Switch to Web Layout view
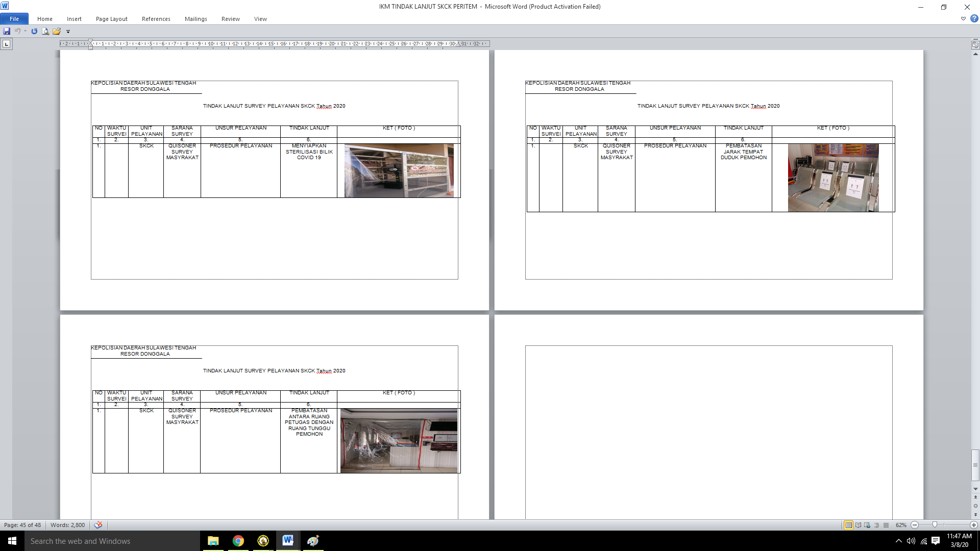The width and height of the screenshot is (980, 551). pos(867,525)
